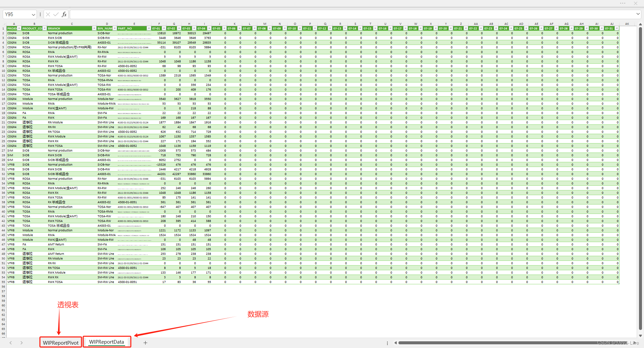Select column AK by its header letter

point(627,24)
